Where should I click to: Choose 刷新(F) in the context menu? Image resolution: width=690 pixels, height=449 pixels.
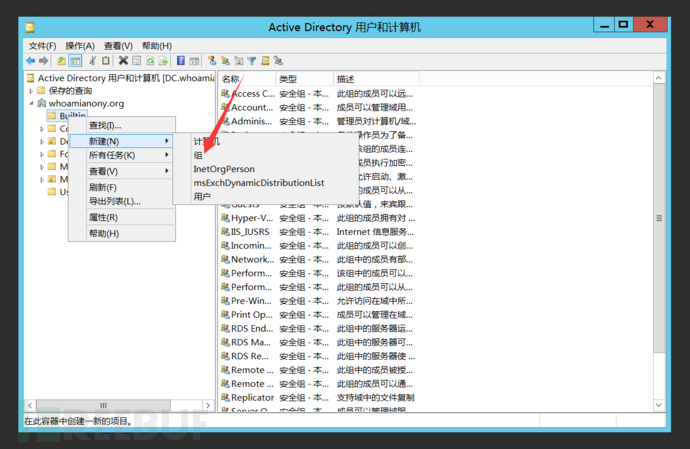click(122, 187)
